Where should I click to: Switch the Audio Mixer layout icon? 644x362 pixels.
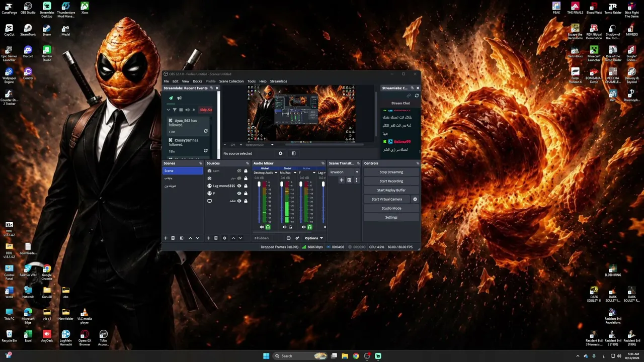coord(288,238)
